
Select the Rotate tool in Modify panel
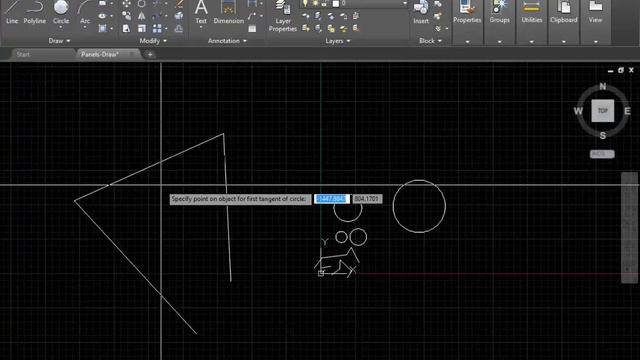[142, 4]
